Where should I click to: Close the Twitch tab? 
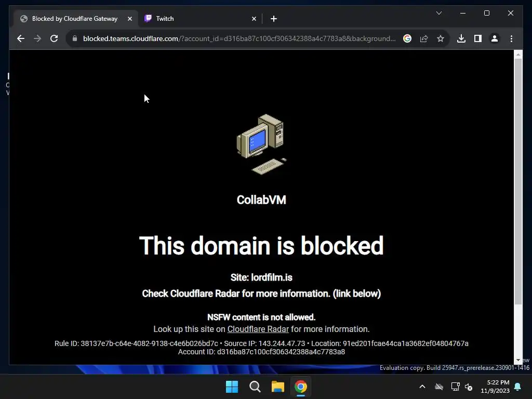click(254, 19)
